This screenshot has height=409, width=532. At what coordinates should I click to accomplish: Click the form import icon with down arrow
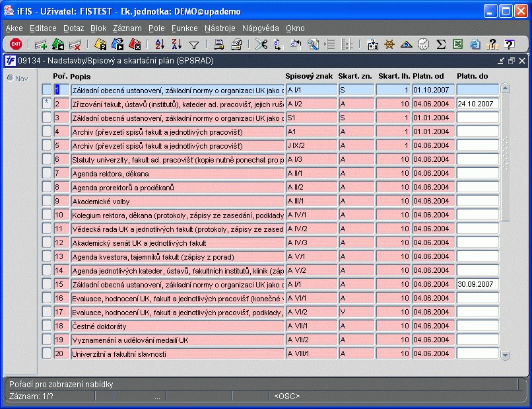372,44
